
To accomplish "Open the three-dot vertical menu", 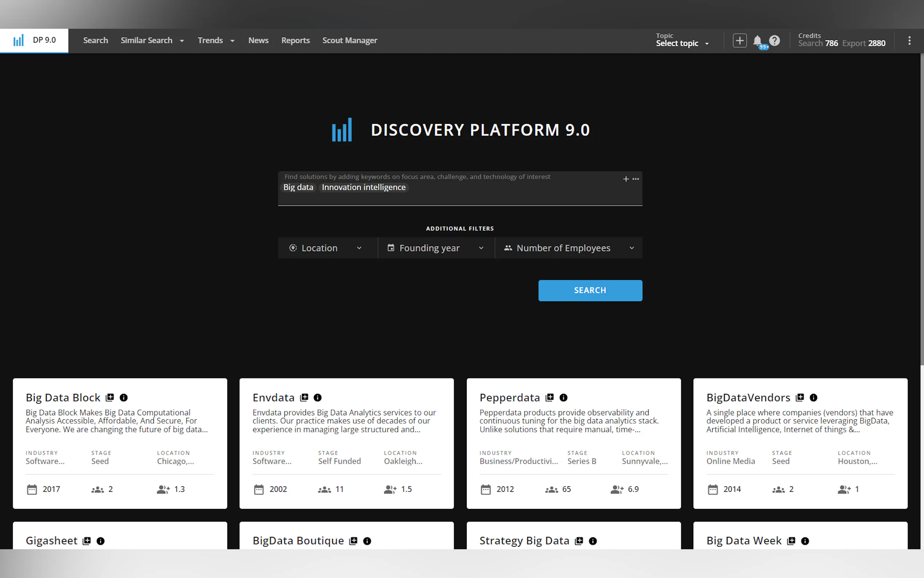I will [909, 40].
